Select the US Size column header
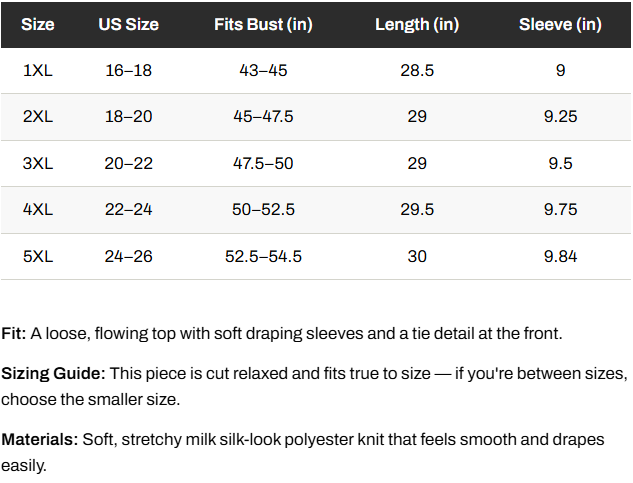The height and width of the screenshot is (483, 633). point(128,25)
